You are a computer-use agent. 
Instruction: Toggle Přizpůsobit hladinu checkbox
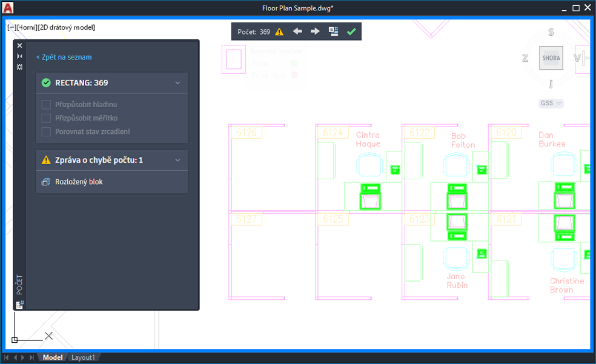46,105
